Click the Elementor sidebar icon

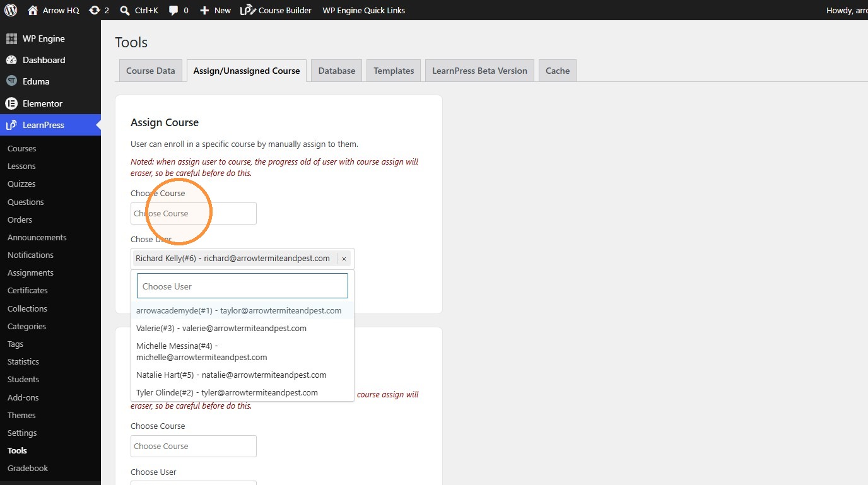click(11, 103)
